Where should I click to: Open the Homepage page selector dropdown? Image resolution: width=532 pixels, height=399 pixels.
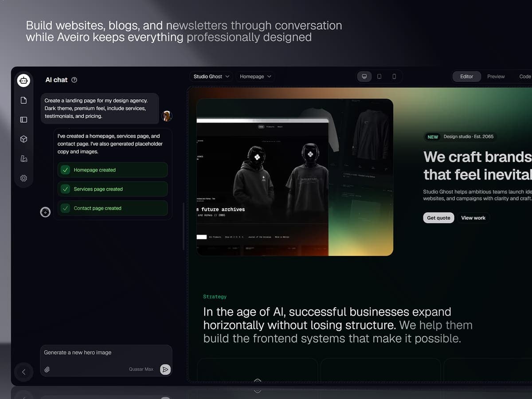(255, 76)
